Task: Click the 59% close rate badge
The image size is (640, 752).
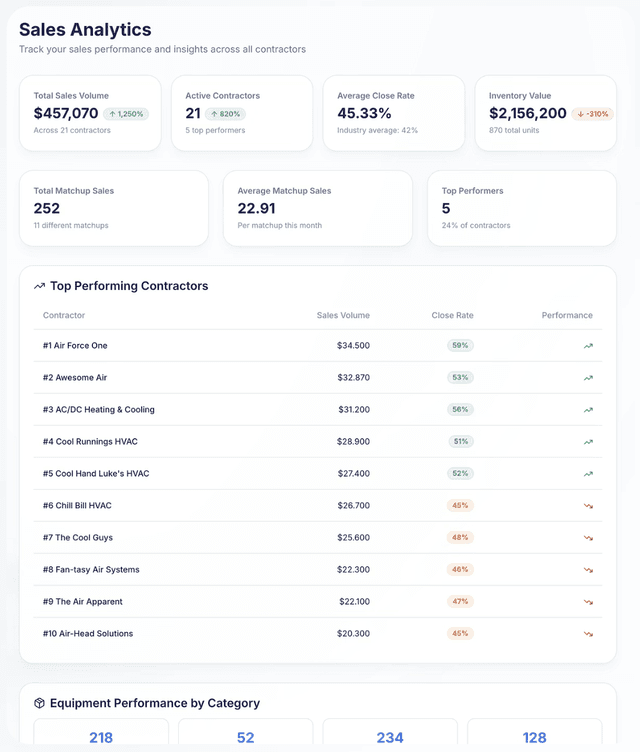Action: click(x=460, y=346)
